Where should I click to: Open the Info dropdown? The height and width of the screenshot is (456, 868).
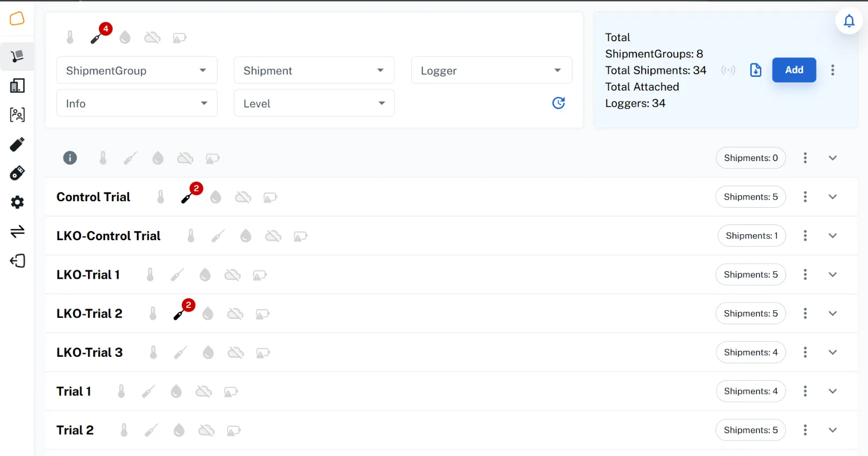tap(137, 103)
